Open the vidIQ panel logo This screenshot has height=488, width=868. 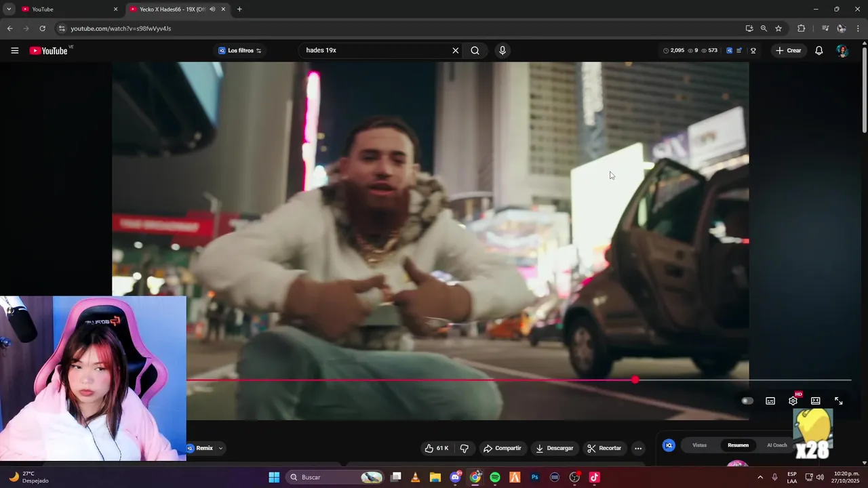click(x=669, y=445)
